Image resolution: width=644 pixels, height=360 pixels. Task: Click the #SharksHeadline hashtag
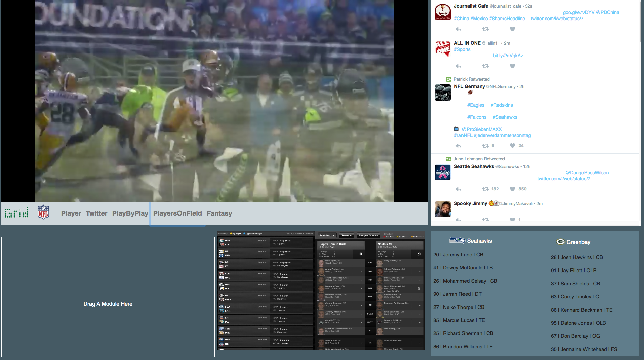pyautogui.click(x=507, y=19)
